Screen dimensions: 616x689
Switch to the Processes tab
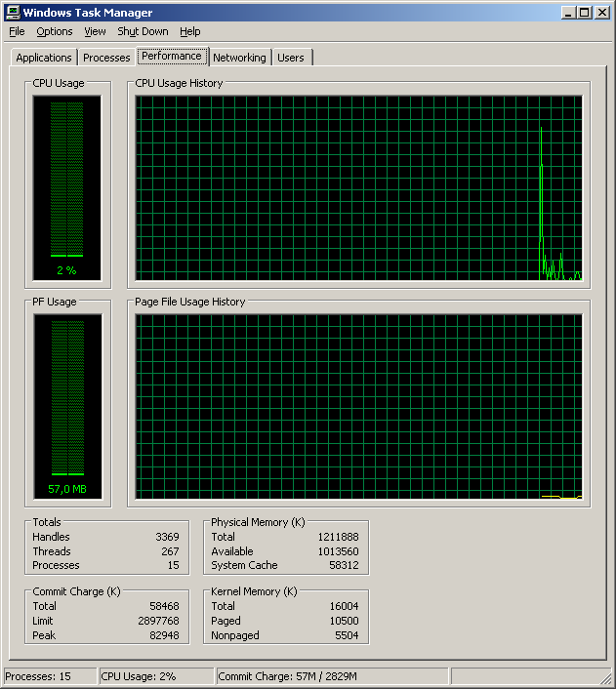(106, 58)
